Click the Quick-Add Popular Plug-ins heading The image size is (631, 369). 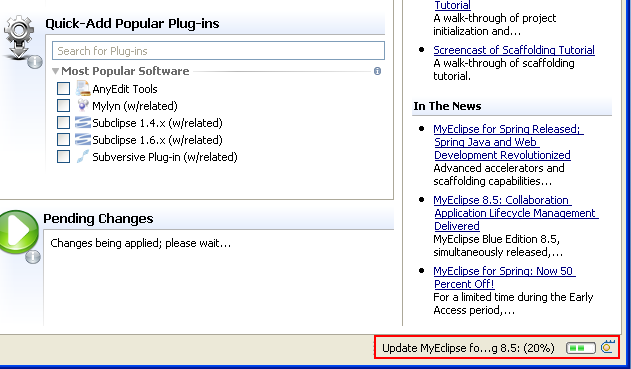point(132,24)
